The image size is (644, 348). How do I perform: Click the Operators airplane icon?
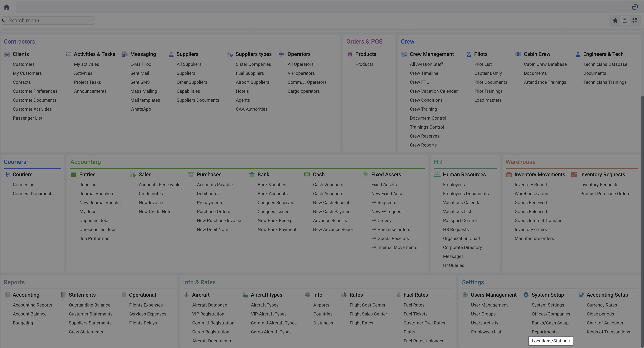(281, 54)
